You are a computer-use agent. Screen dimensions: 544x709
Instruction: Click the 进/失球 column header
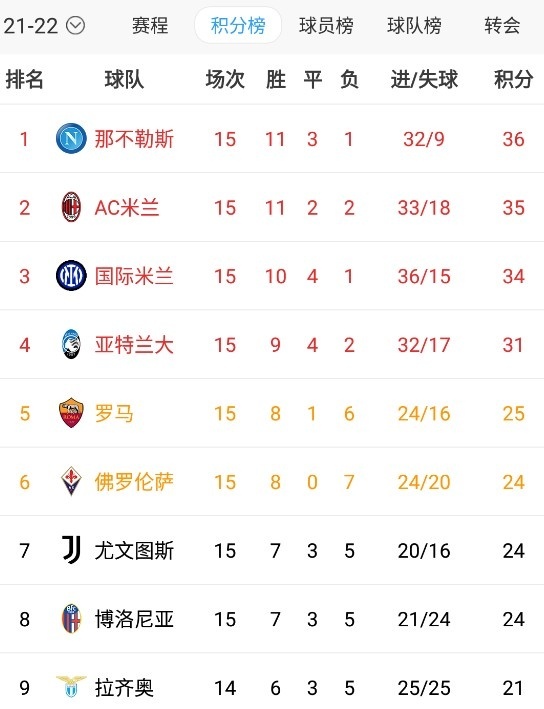point(424,80)
